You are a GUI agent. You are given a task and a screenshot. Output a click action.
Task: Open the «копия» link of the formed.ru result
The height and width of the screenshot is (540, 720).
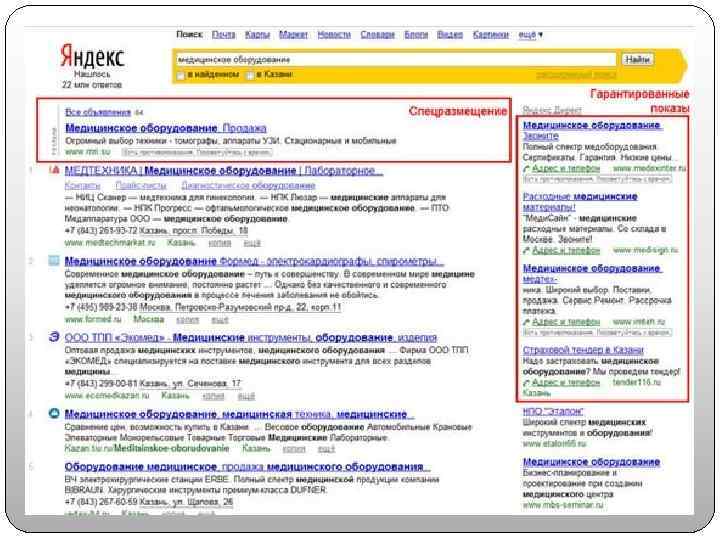[x=187, y=319]
